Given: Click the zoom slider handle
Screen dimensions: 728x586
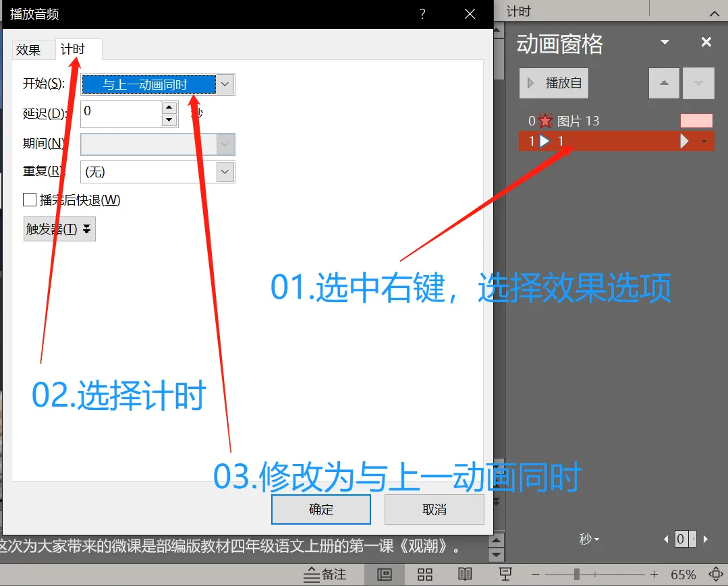Looking at the screenshot, I should tap(577, 575).
